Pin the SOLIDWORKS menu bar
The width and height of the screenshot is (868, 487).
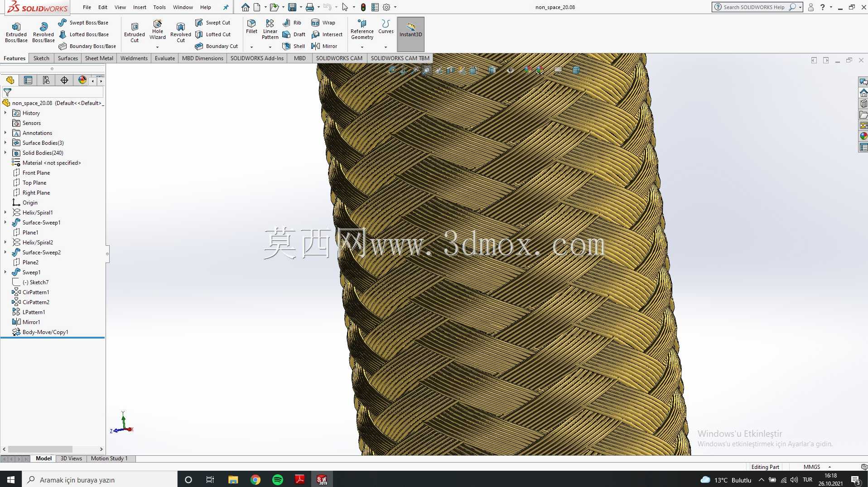point(226,7)
